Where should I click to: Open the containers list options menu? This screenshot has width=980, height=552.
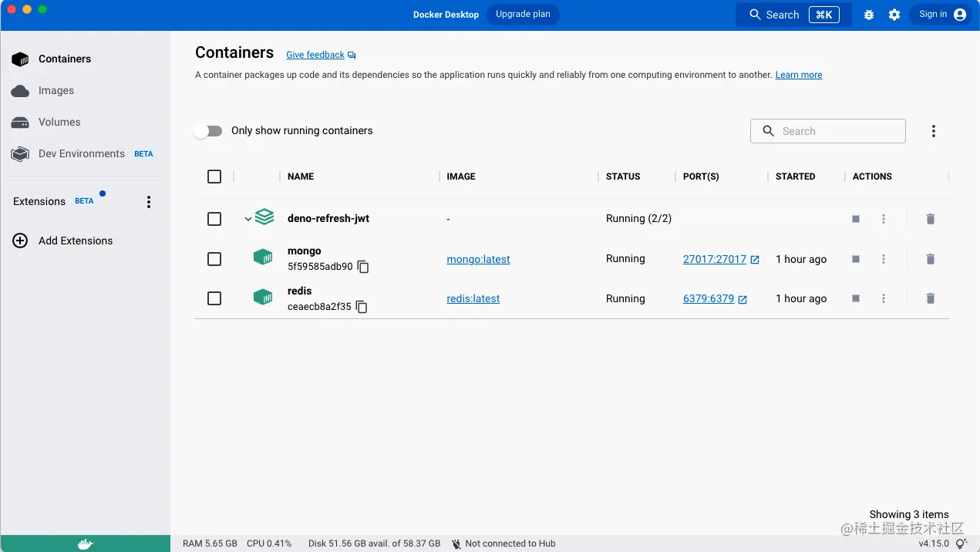[x=933, y=131]
